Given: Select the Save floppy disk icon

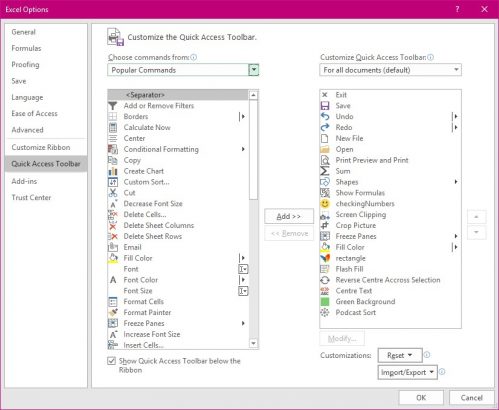Looking at the screenshot, I should tap(325, 106).
